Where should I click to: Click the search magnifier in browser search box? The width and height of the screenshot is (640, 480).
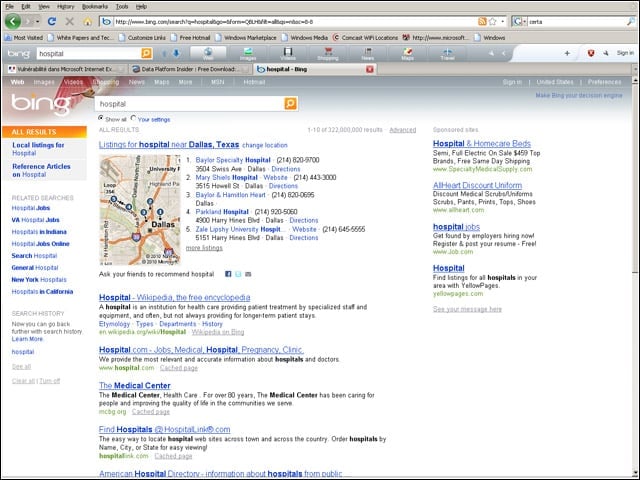[630, 22]
